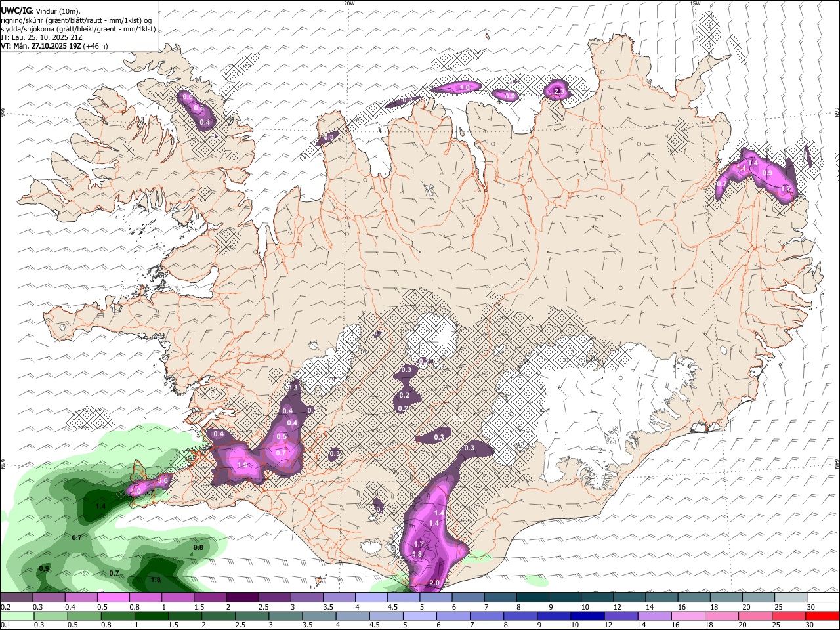
Task: Click the bottom-row legend number '25'
Action: pos(776,626)
